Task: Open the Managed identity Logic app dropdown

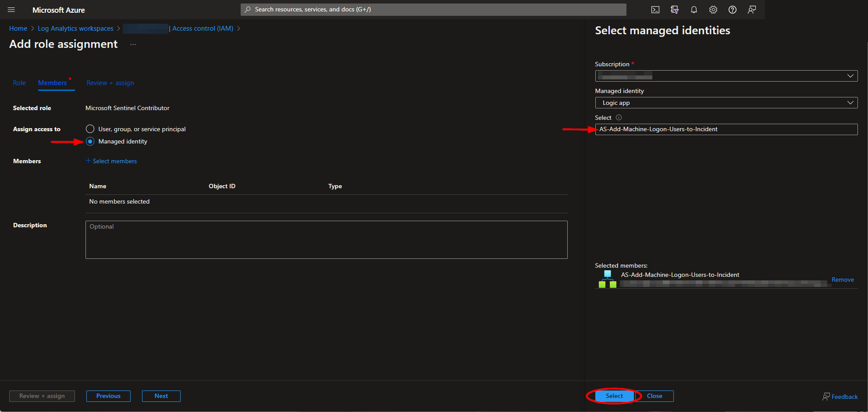Action: coord(726,103)
